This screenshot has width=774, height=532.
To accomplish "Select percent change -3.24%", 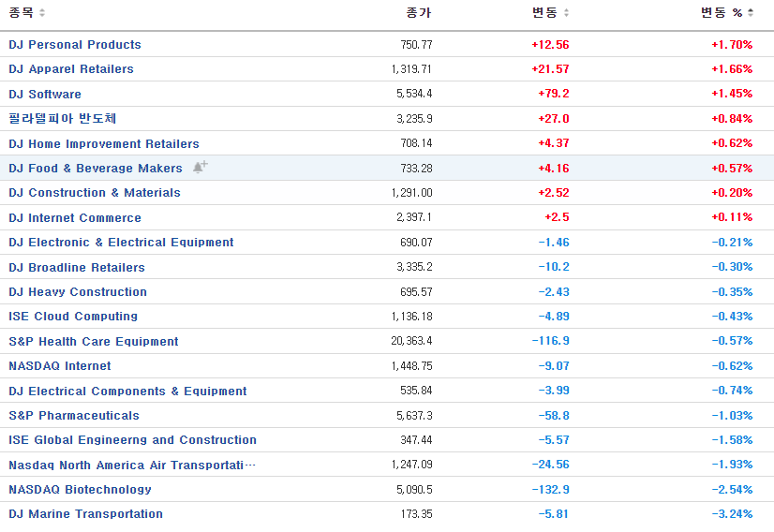I will tap(732, 514).
